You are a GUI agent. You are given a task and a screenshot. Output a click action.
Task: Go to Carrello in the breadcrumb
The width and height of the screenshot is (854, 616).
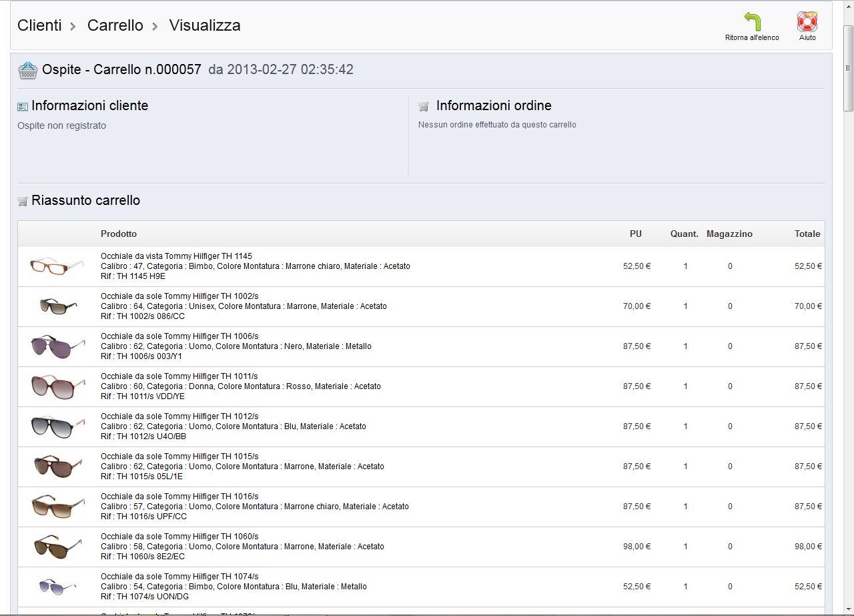(x=115, y=25)
